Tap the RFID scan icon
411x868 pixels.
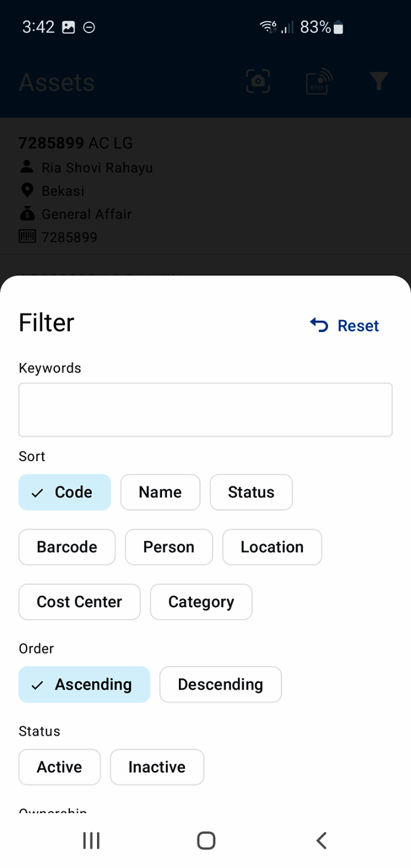[319, 81]
